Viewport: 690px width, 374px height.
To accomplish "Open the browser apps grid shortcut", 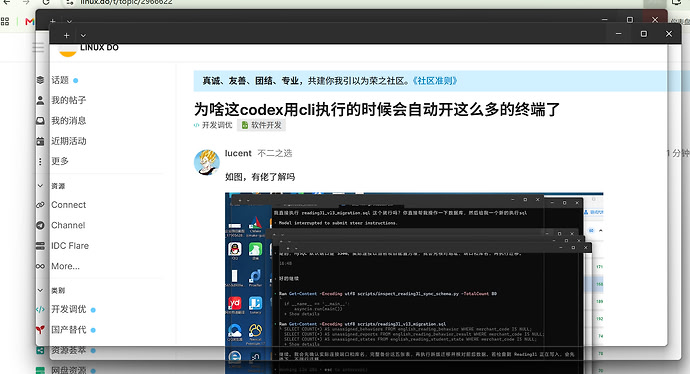I will (5, 22).
